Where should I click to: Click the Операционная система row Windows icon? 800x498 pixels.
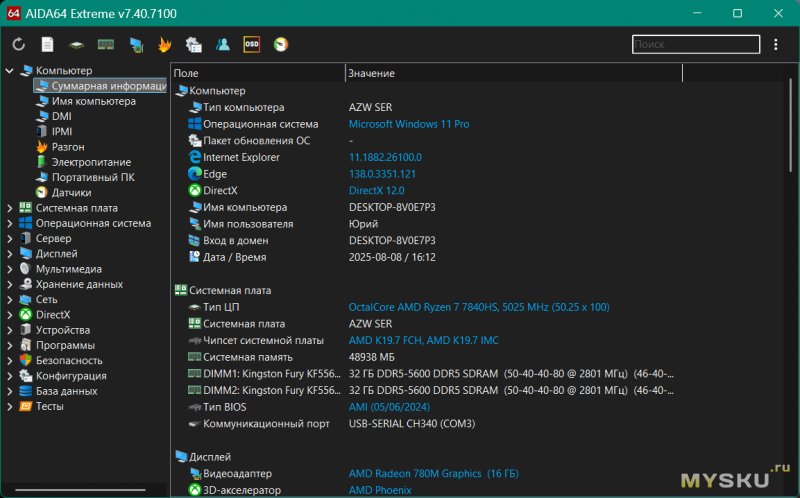[194, 124]
